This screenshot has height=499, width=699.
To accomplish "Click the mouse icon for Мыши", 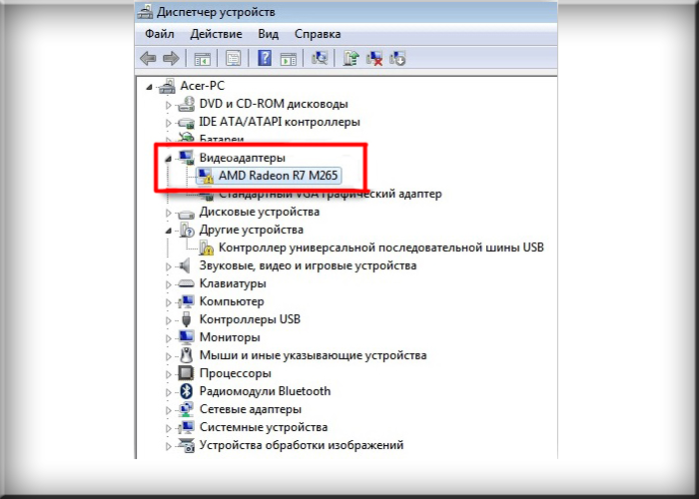I will point(186,355).
